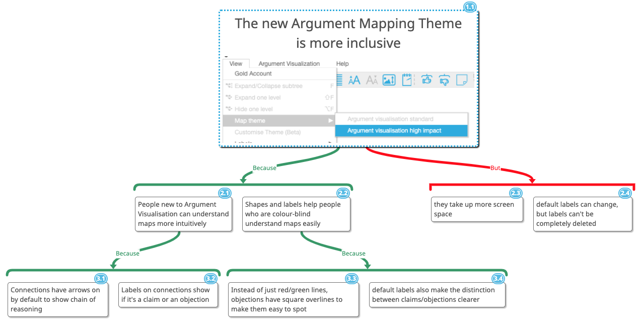644x327 pixels.
Task: Open the Map theme submenu
Action: click(x=279, y=121)
